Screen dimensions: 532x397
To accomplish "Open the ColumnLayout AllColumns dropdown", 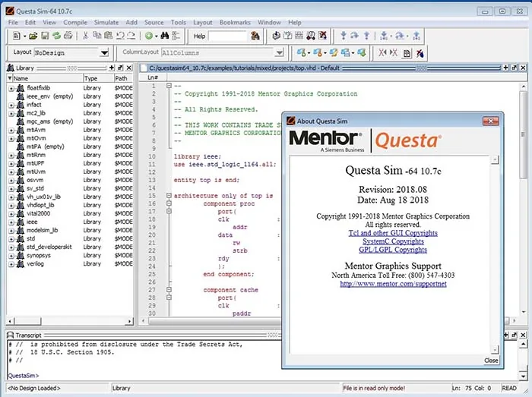I will tap(279, 52).
